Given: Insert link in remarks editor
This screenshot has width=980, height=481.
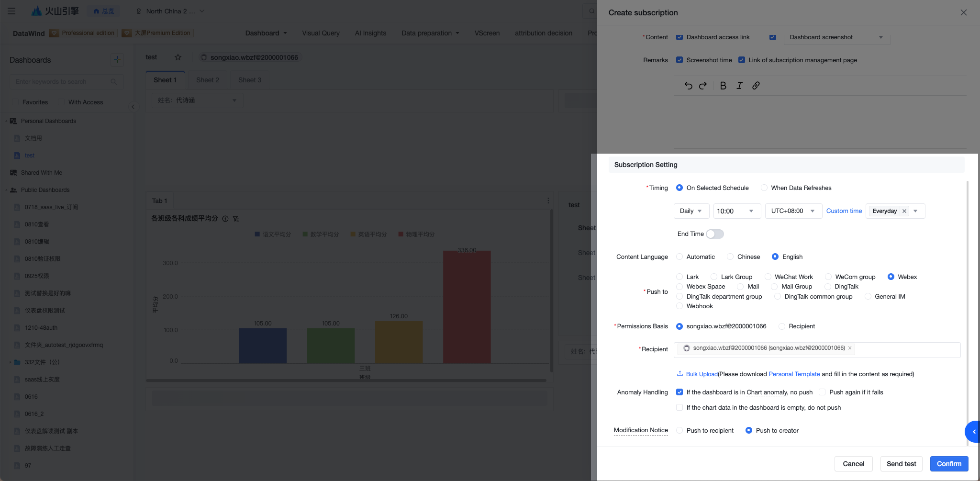Looking at the screenshot, I should tap(756, 86).
